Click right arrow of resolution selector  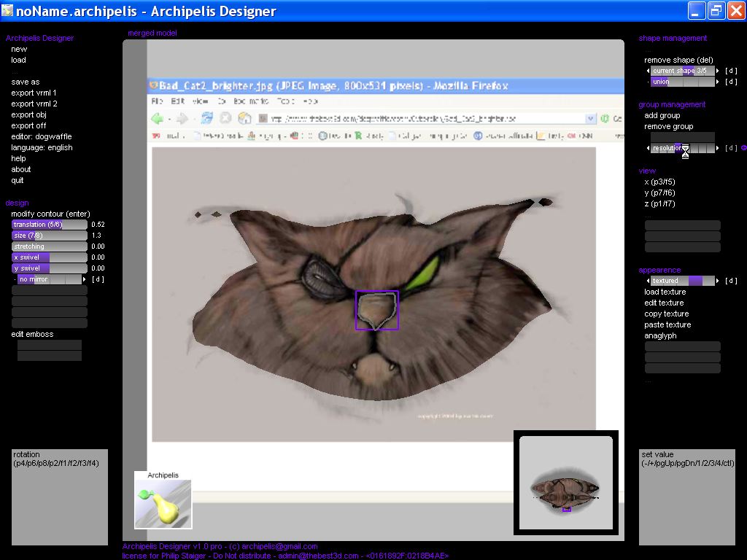click(x=718, y=148)
